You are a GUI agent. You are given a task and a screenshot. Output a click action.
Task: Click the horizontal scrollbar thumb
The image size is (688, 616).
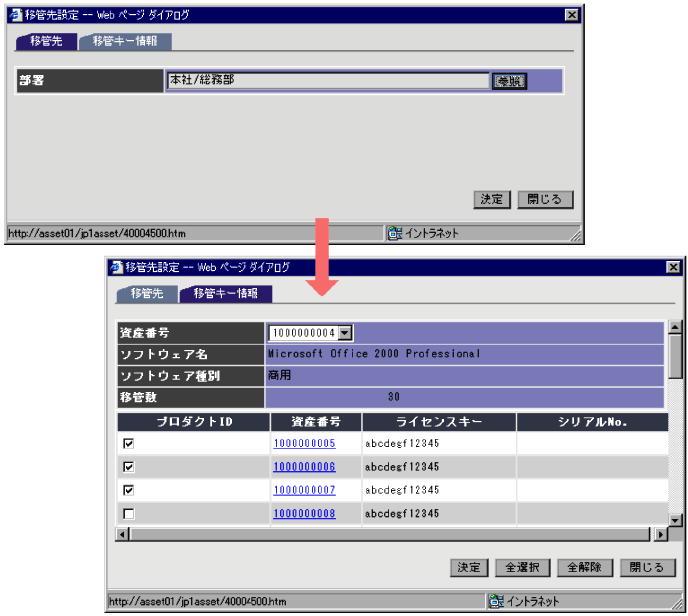tap(389, 534)
